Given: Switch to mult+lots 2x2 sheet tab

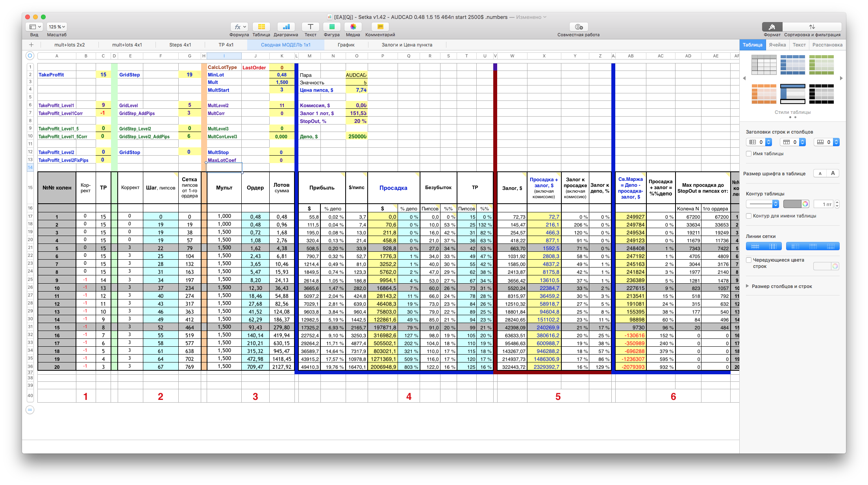Looking at the screenshot, I should pos(70,45).
